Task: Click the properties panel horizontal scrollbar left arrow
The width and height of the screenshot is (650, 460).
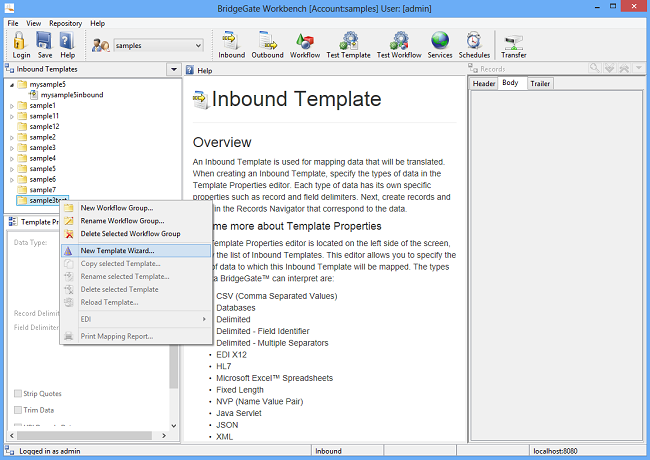Action: point(12,436)
